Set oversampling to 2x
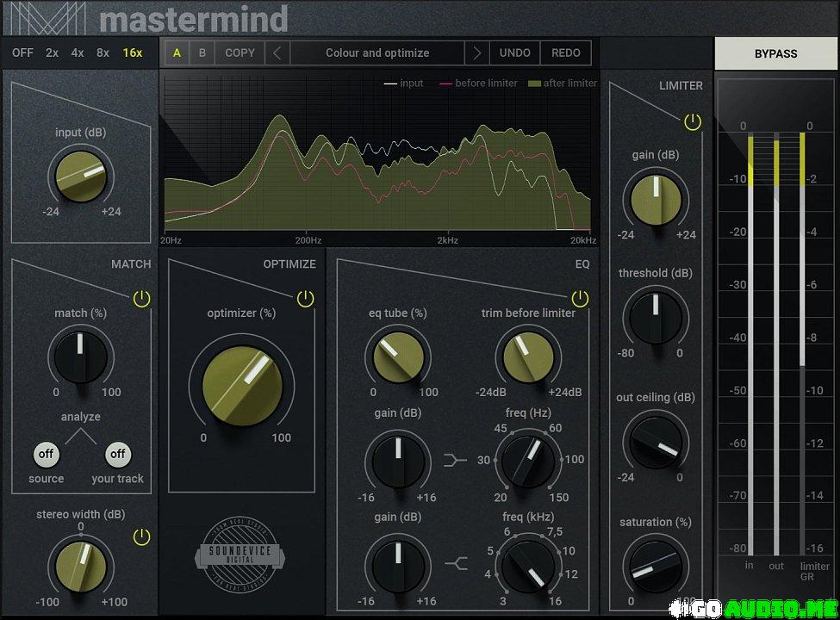Screen dimensions: 840x620 tap(52, 53)
